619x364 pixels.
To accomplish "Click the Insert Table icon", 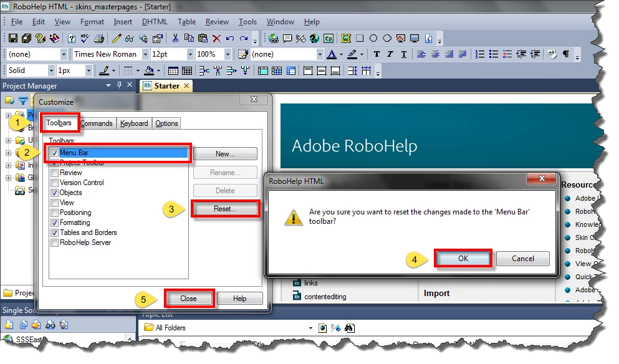I will [173, 70].
